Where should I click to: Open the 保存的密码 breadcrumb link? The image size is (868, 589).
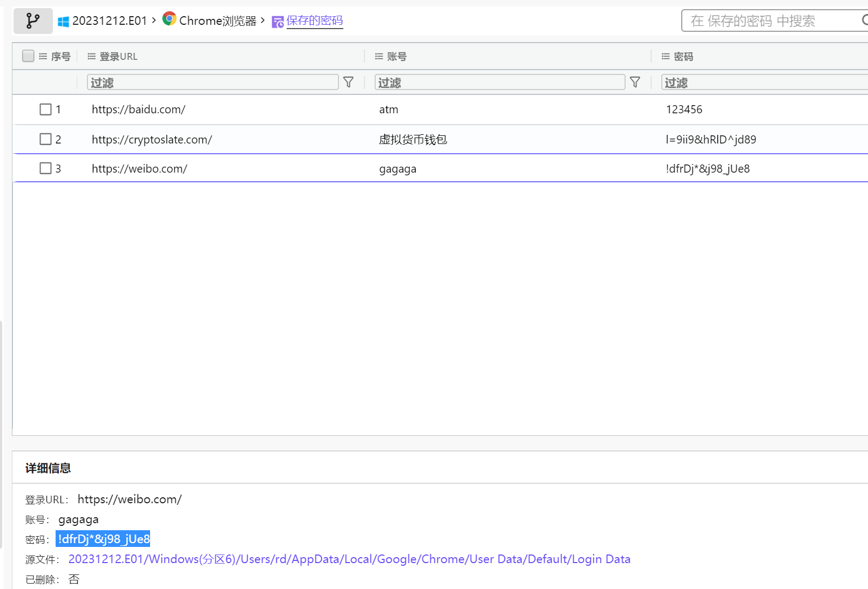[x=315, y=20]
